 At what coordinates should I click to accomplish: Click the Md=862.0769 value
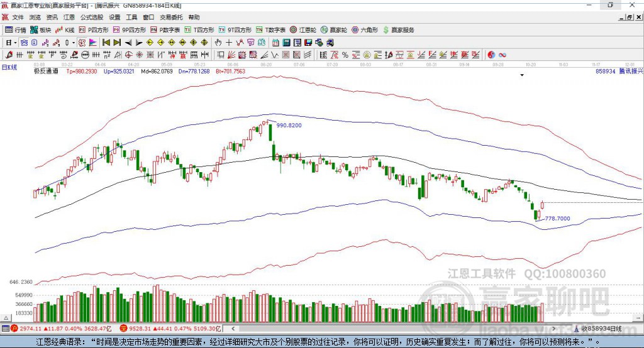pos(157,72)
